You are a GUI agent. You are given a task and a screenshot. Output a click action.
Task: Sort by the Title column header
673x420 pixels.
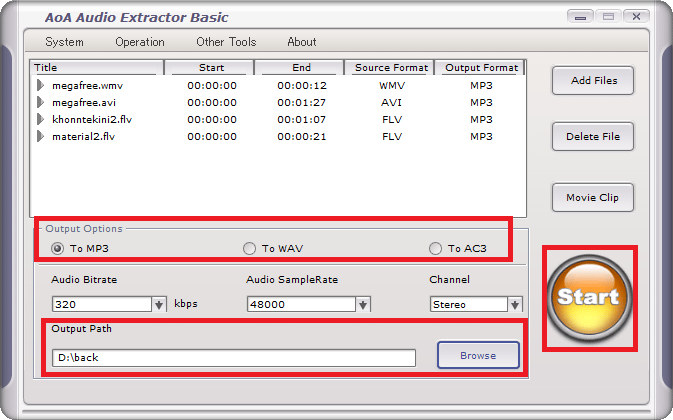point(97,67)
